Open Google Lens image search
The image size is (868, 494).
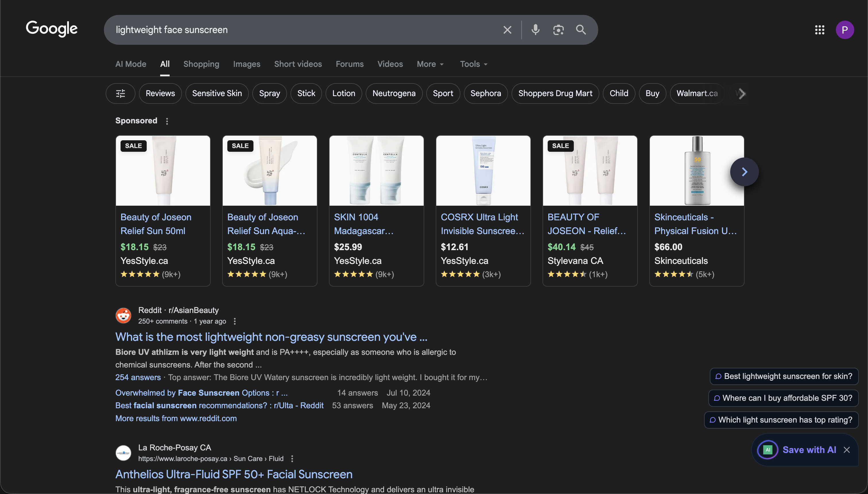click(558, 30)
